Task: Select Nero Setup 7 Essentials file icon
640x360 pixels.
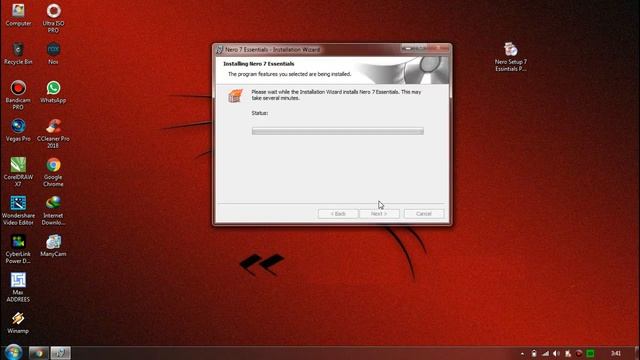Action: coord(511,57)
